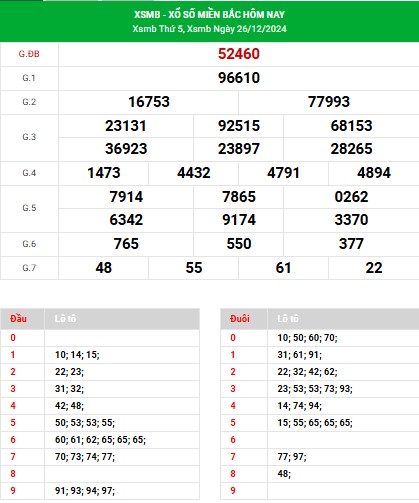Screen dimensions: 419x503
Task: Click G.3 number 92515
Action: pos(239,126)
